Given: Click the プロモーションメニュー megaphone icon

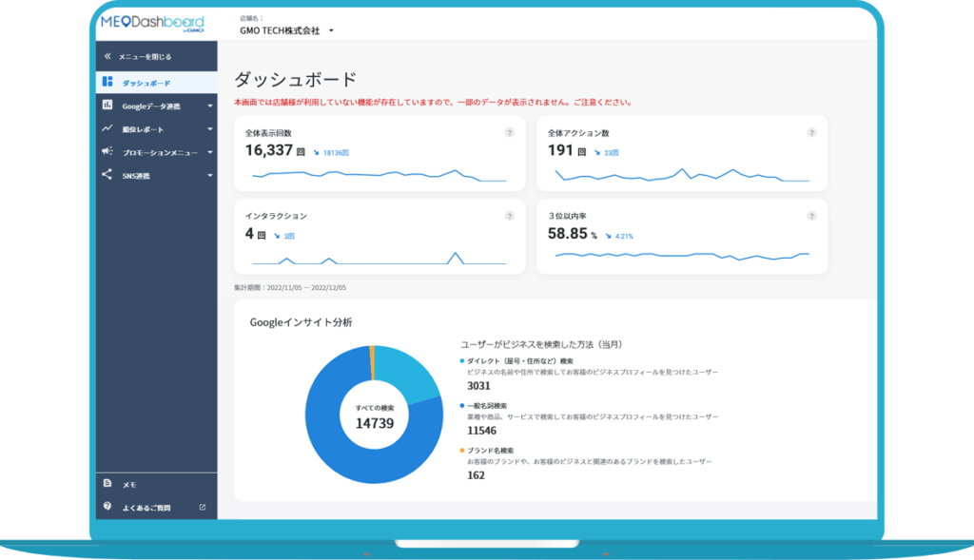Looking at the screenshot, I should (x=107, y=151).
